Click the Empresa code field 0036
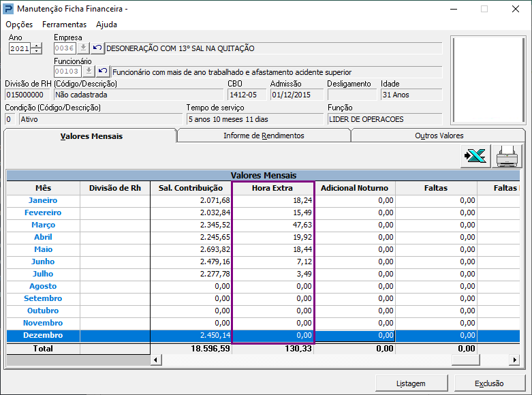The image size is (532, 395). click(65, 48)
